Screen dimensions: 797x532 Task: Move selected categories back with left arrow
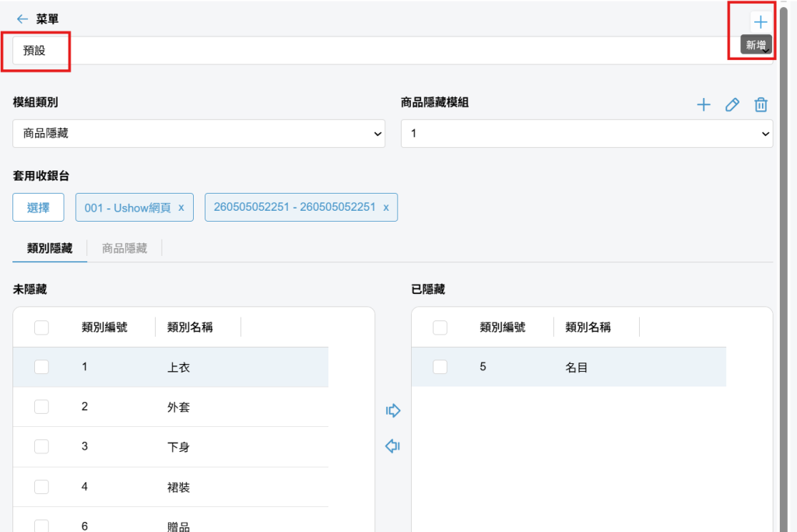pos(393,446)
